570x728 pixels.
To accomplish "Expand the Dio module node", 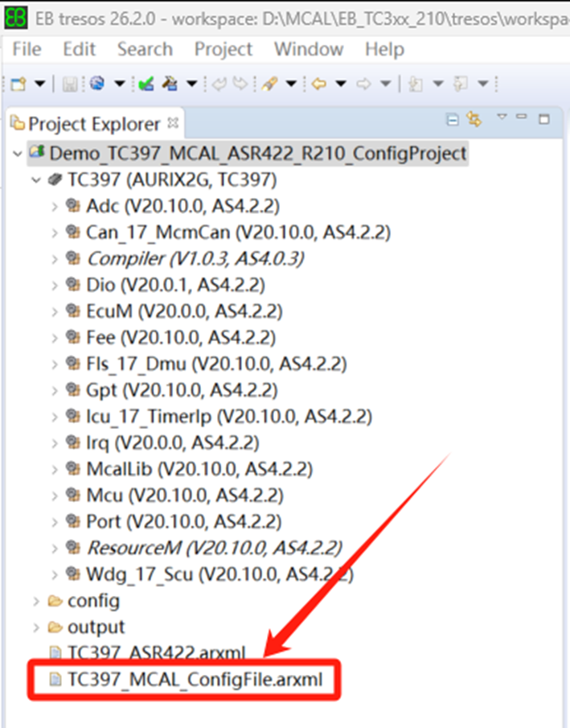I will pos(55,285).
